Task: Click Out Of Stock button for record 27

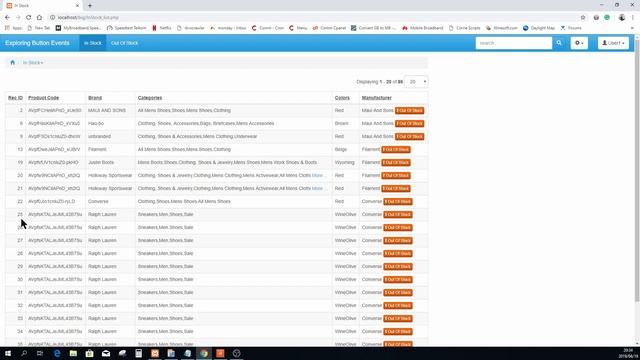Action: (398, 240)
